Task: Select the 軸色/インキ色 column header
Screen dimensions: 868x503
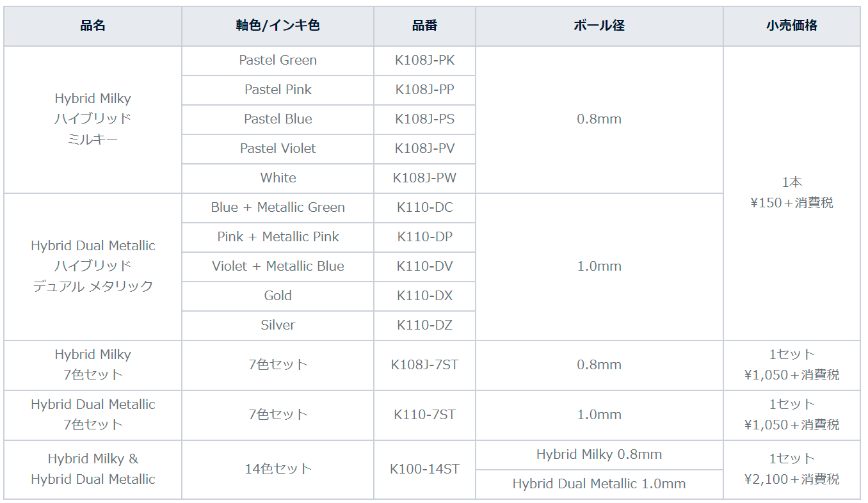Action: click(x=278, y=26)
